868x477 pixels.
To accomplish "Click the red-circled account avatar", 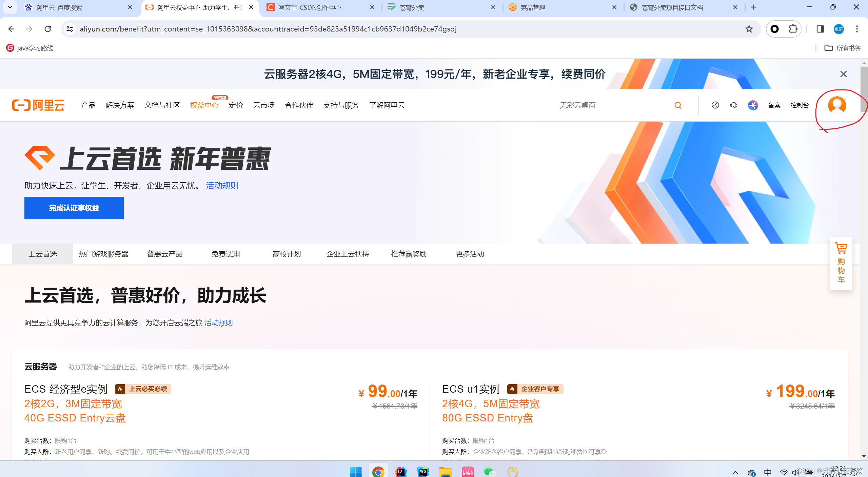I will 837,105.
